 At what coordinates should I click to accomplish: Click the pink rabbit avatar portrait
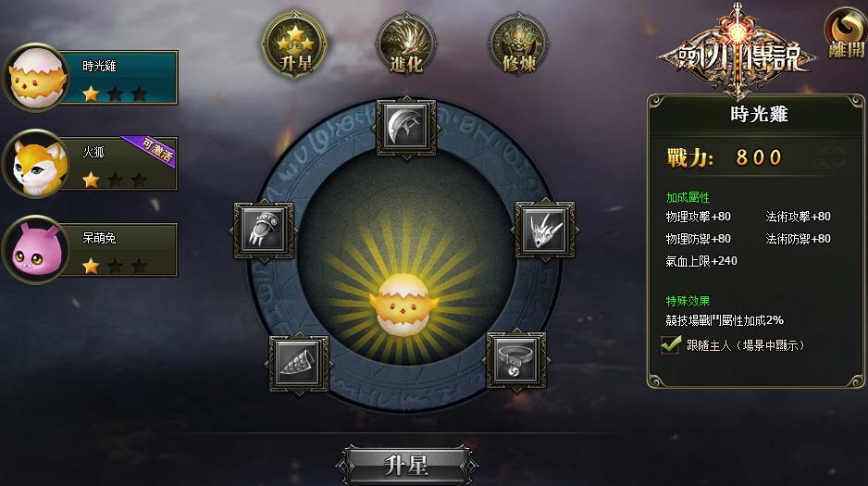point(36,250)
